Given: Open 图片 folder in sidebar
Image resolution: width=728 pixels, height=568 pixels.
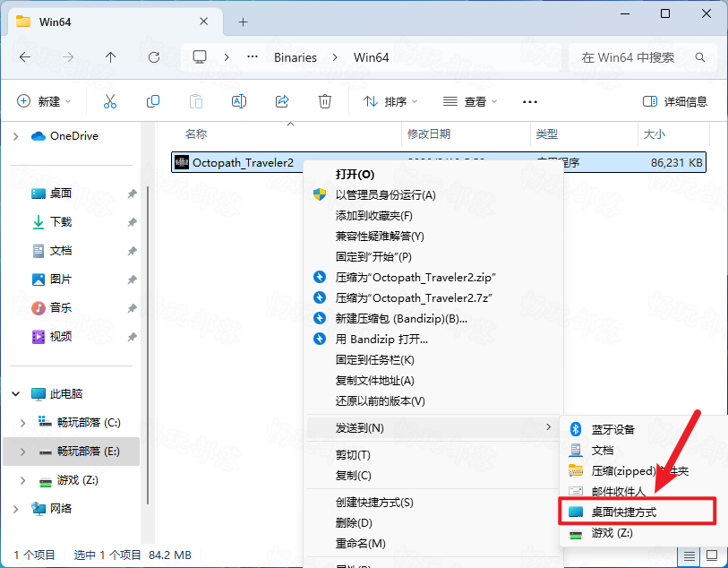Looking at the screenshot, I should point(60,280).
